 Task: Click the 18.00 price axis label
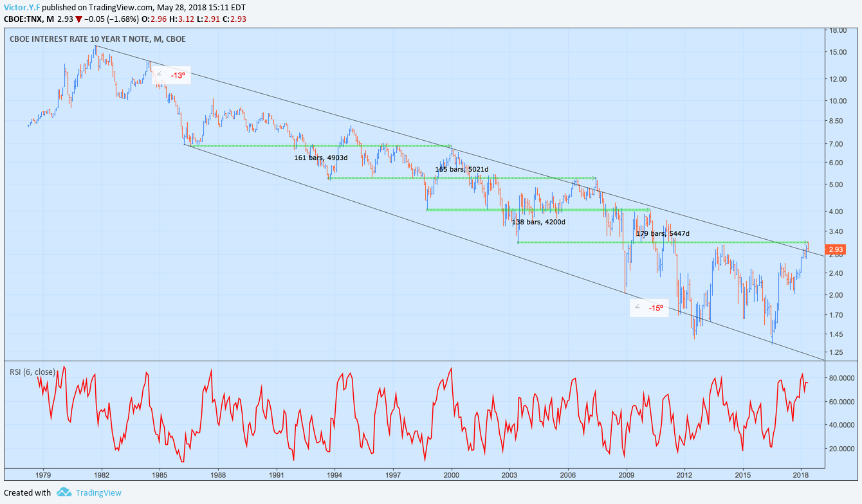837,30
